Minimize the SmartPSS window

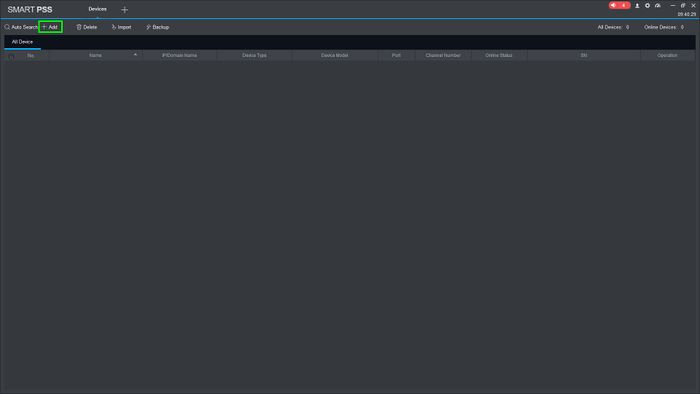click(x=672, y=5)
